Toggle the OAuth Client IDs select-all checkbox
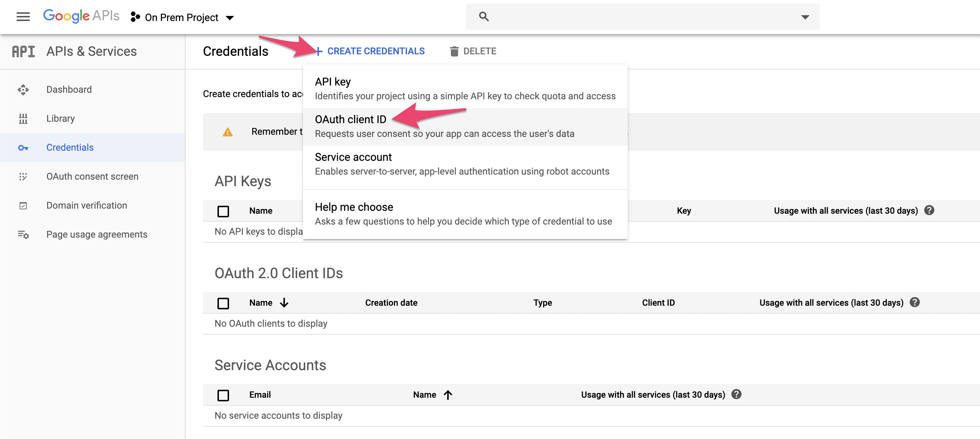 (223, 303)
